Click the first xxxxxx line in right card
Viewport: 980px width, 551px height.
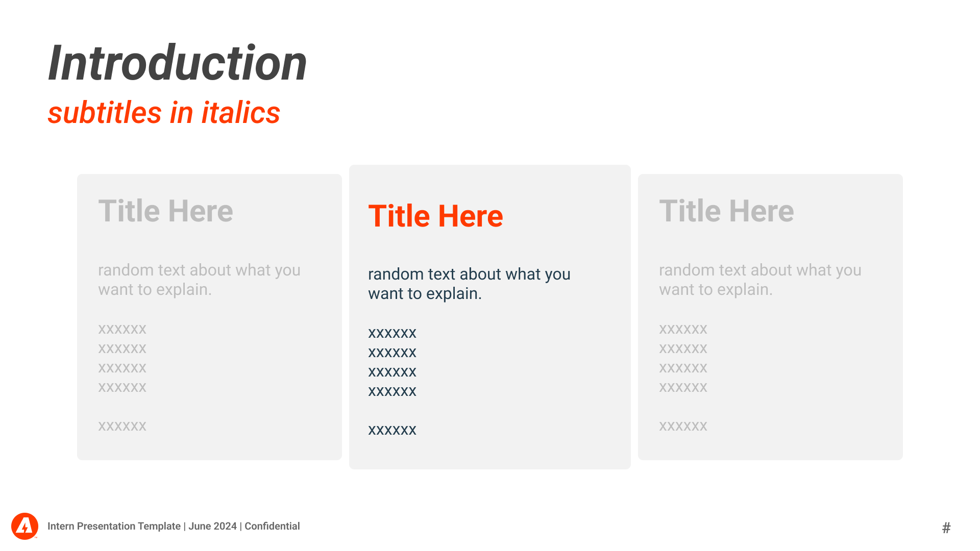click(683, 329)
